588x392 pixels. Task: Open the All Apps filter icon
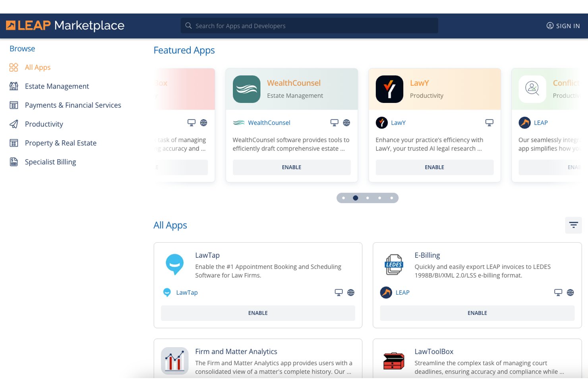click(573, 225)
